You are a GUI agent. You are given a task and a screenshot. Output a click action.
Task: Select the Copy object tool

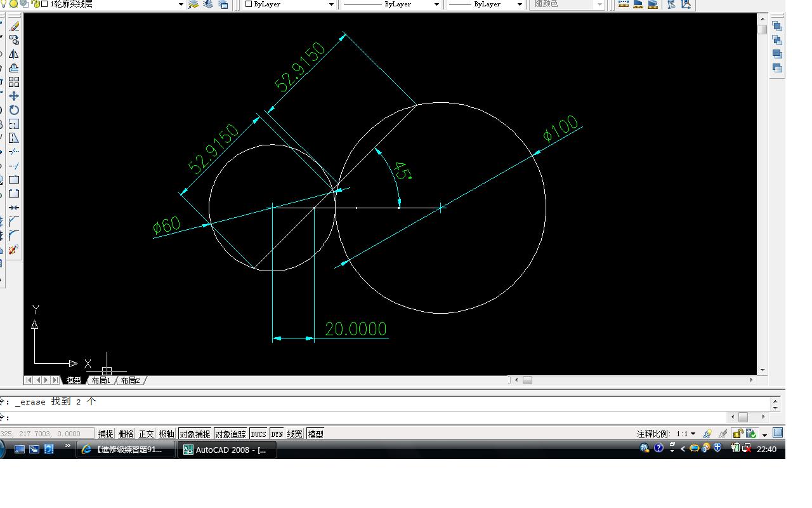point(14,40)
